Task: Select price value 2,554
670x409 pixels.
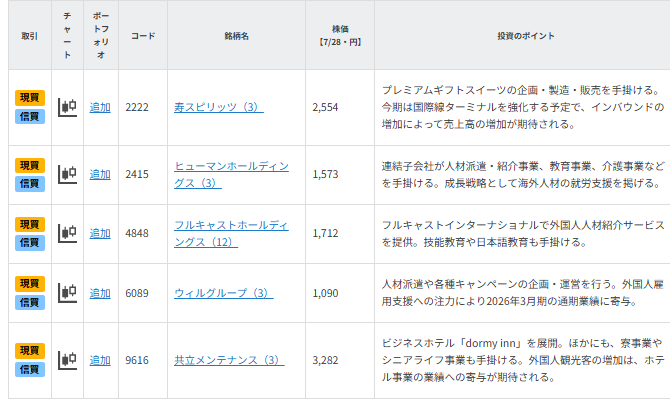Action: pyautogui.click(x=325, y=107)
